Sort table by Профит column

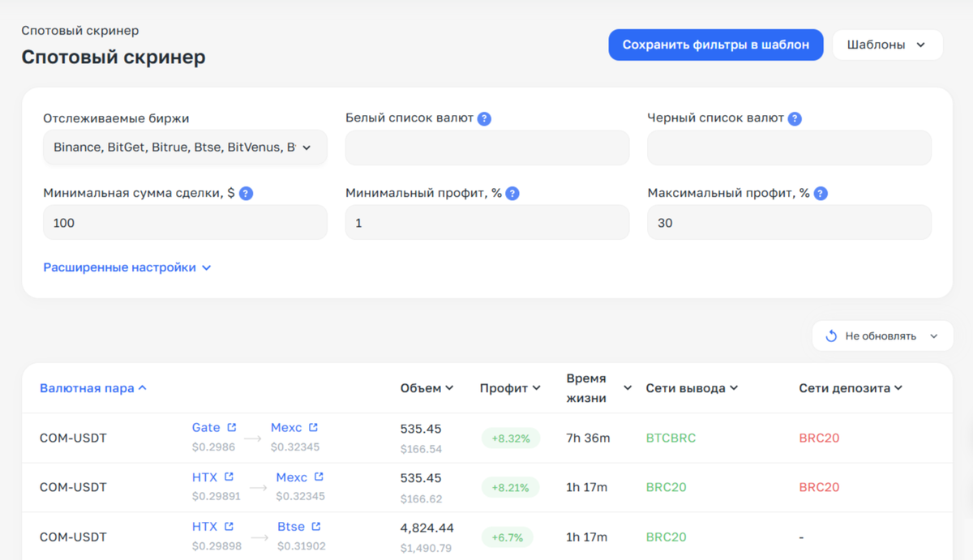(x=509, y=388)
